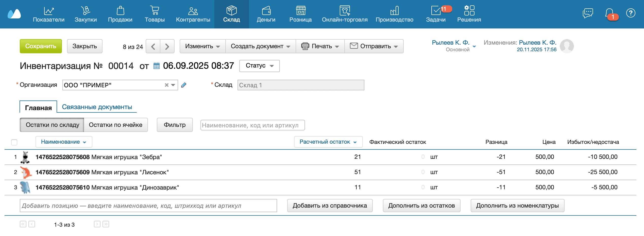Open the Задачи tasks section
Viewport: 644px width, 236px height.
436,14
